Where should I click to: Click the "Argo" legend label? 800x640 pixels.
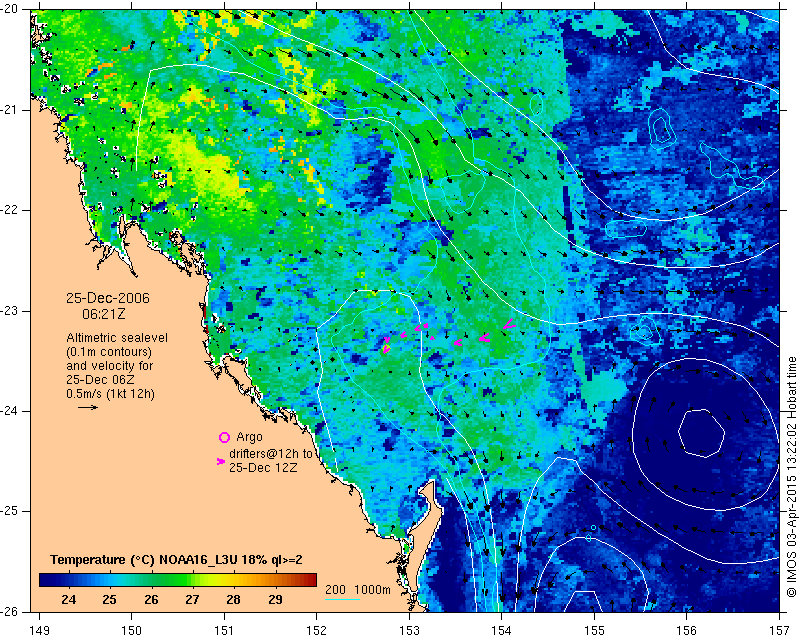(249, 437)
